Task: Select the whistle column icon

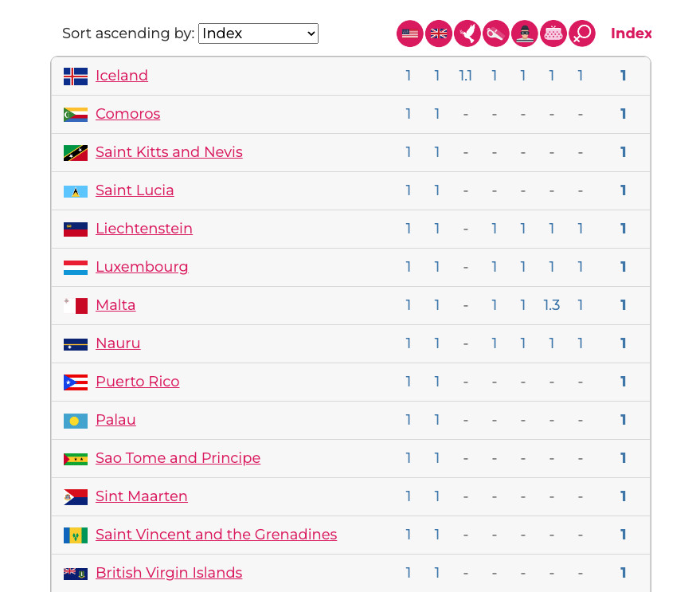Action: 495,33
